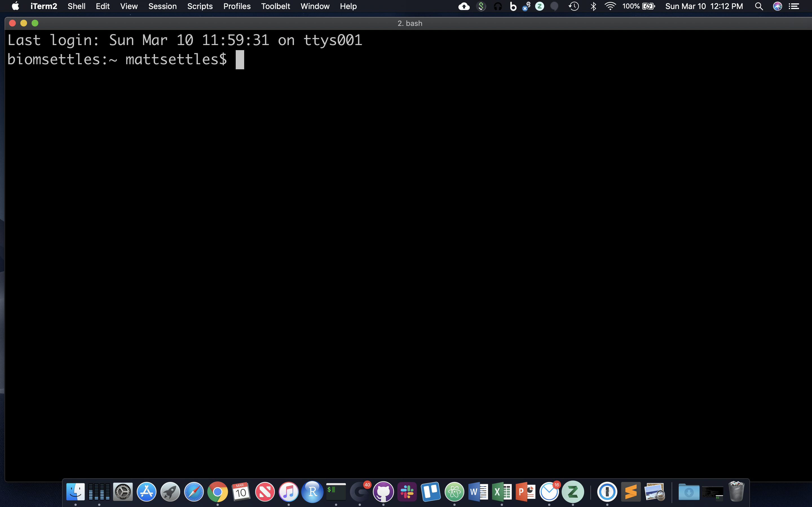Activate Siri from the menu bar
The image size is (812, 507).
pos(778,6)
